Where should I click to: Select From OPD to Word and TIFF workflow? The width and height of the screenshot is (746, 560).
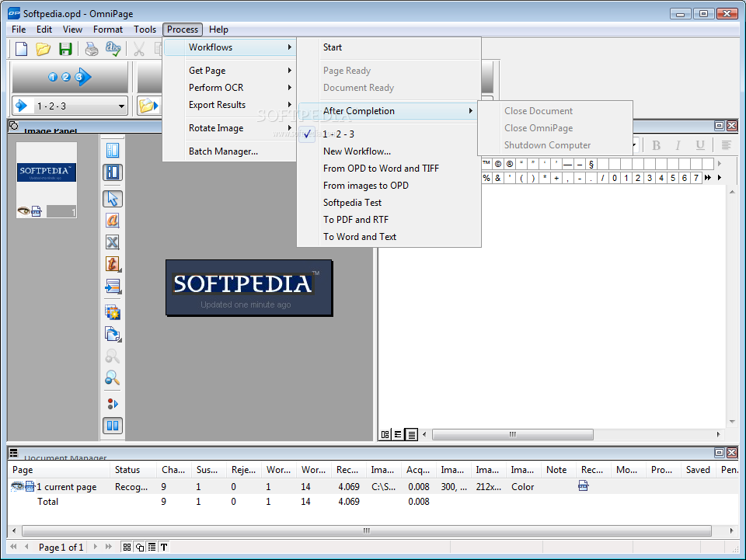(x=389, y=169)
